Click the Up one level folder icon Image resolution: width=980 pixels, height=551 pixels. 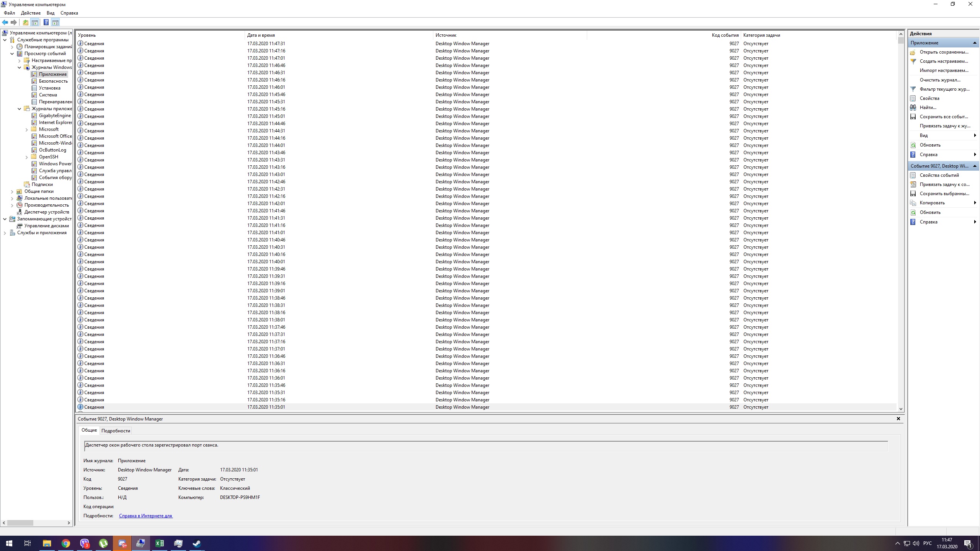point(25,22)
